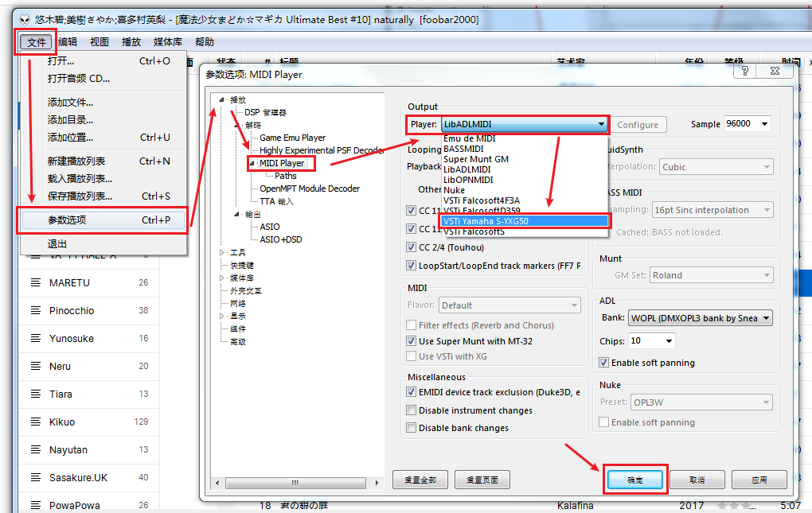Viewport: 812px width, 513px height.
Task: Toggle Use Super Munt with MT-32 checkbox
Action: click(x=412, y=341)
